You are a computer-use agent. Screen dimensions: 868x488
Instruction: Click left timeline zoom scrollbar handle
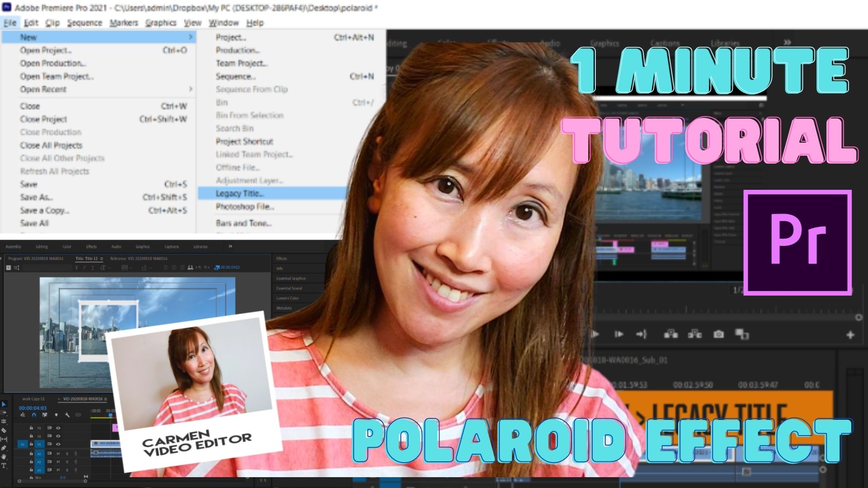coord(19,481)
